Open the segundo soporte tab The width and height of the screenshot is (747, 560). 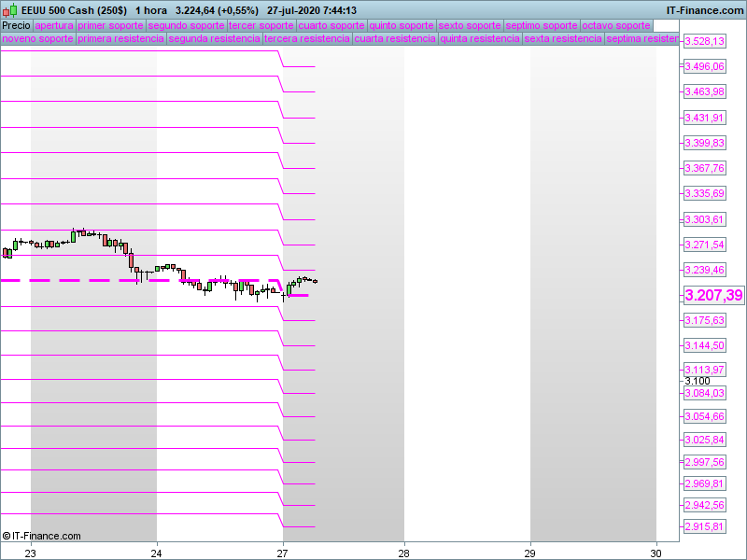click(186, 26)
